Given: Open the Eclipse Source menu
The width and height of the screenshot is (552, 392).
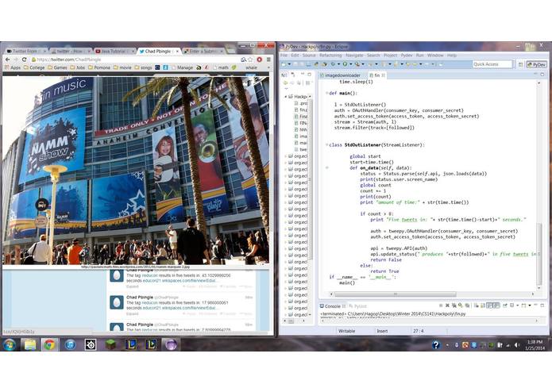Looking at the screenshot, I should [x=309, y=56].
